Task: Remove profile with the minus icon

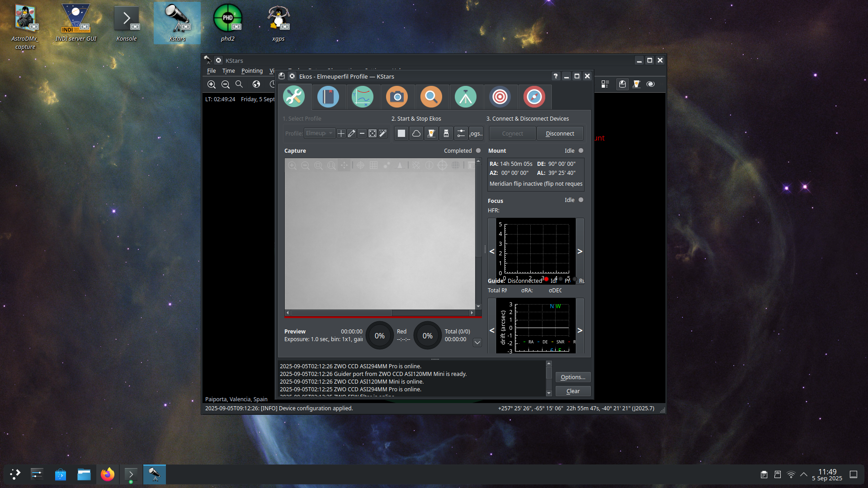Action: [x=362, y=133]
